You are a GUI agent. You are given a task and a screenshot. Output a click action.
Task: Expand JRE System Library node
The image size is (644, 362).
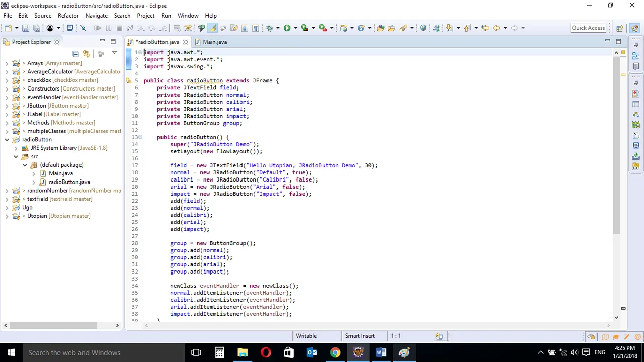[16, 148]
